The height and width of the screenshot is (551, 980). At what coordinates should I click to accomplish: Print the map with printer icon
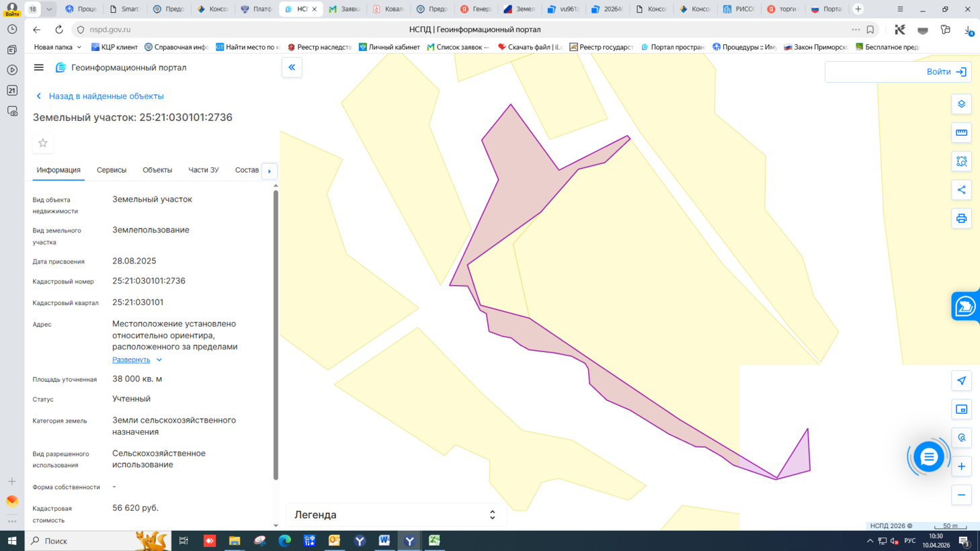click(x=961, y=218)
